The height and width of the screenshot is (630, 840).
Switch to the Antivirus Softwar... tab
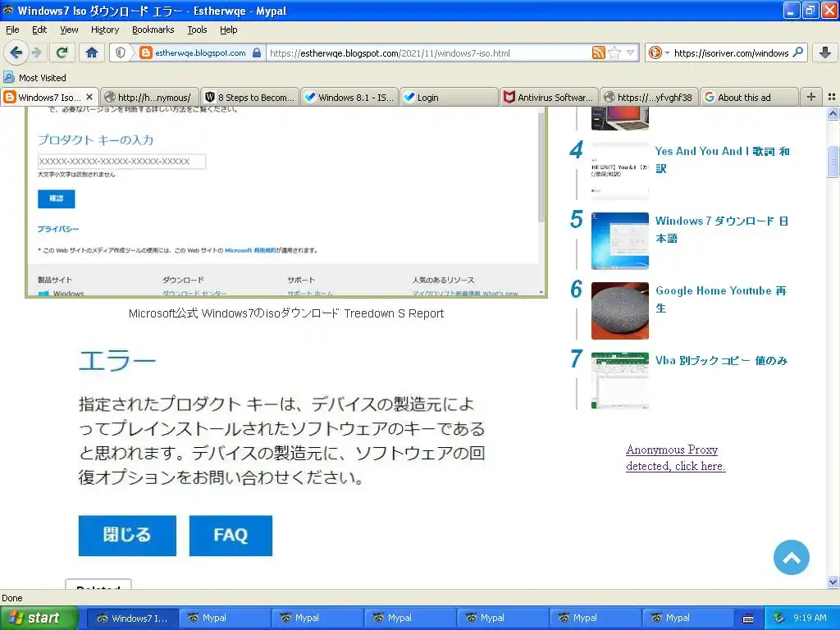pos(549,98)
